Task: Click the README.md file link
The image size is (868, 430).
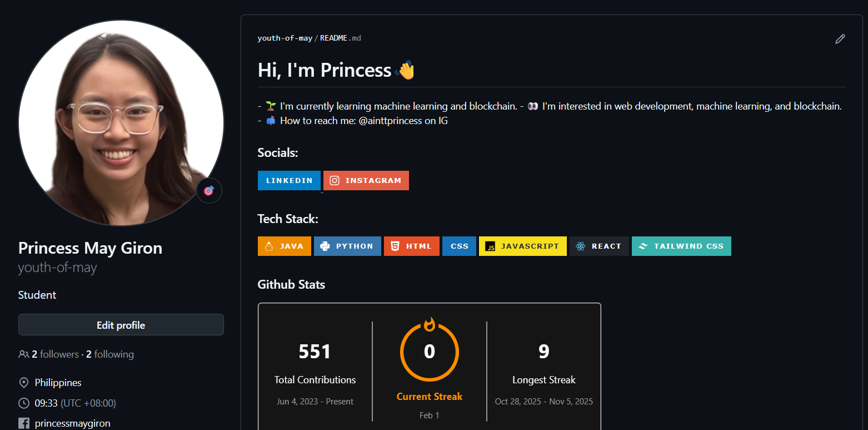Action: point(340,38)
